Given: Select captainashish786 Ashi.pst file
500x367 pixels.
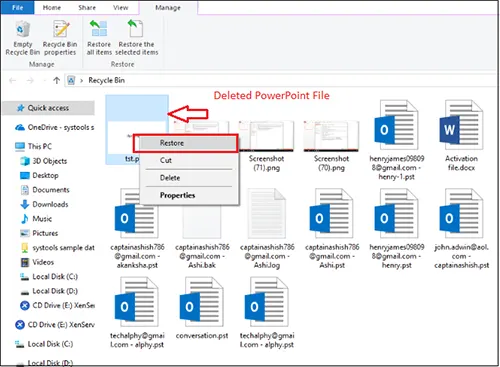Looking at the screenshot, I should tap(332, 229).
